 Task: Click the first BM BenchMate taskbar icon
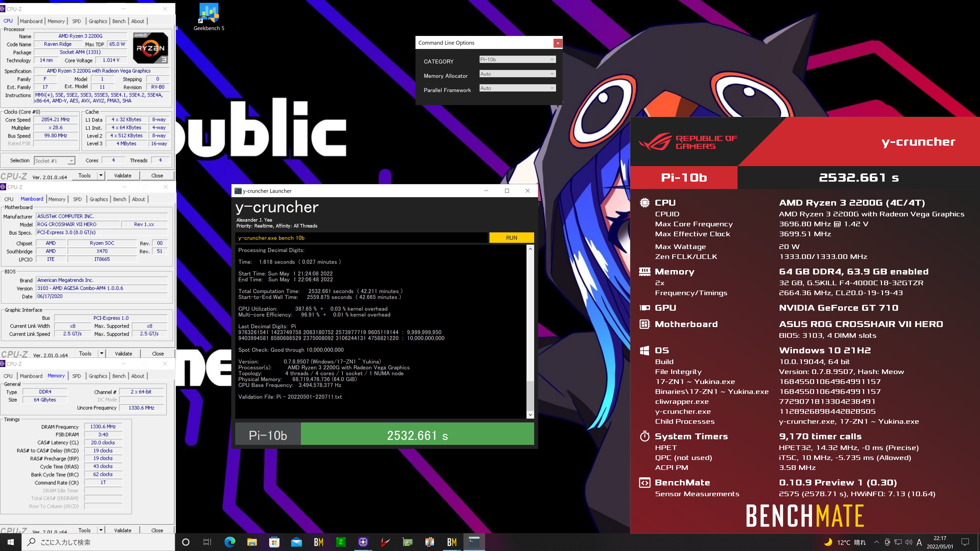pyautogui.click(x=318, y=542)
